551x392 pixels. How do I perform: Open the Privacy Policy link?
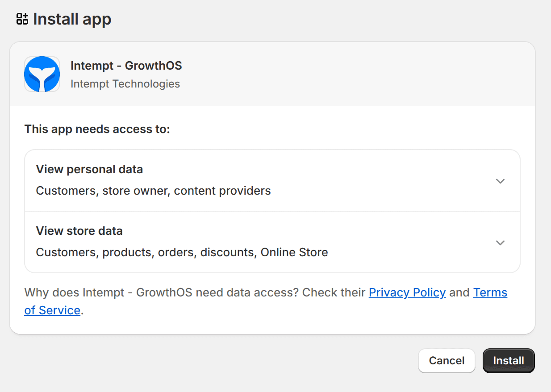click(407, 292)
